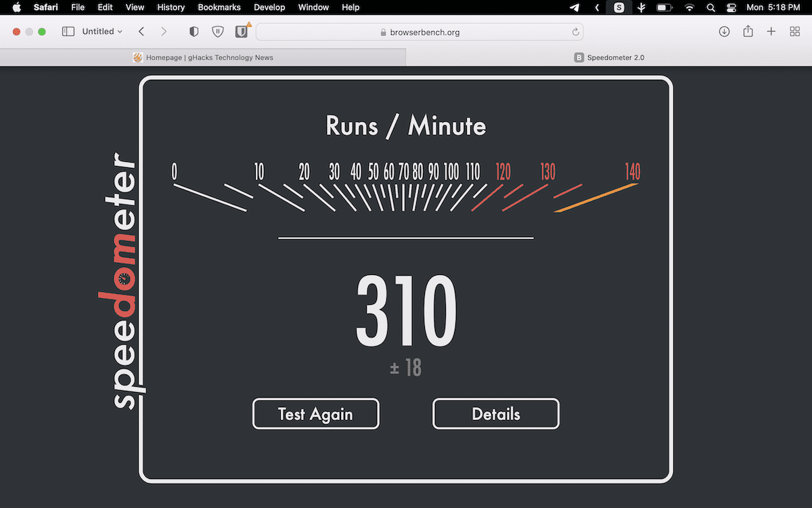Click the pause shield extension icon

tap(217, 32)
